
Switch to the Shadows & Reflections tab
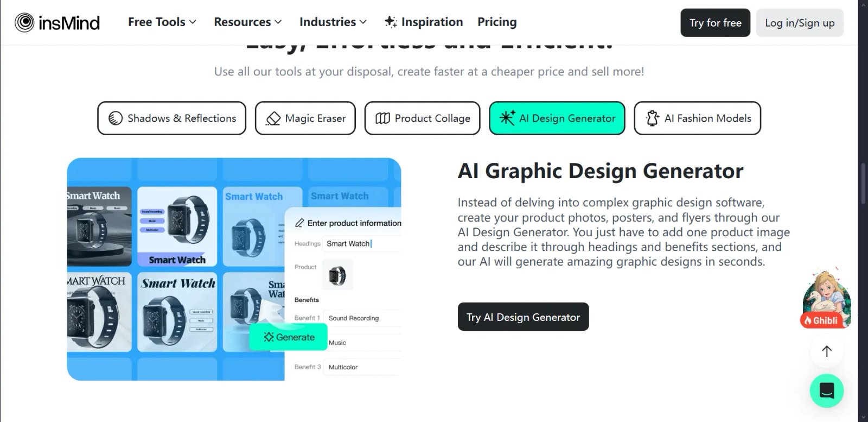(x=171, y=118)
